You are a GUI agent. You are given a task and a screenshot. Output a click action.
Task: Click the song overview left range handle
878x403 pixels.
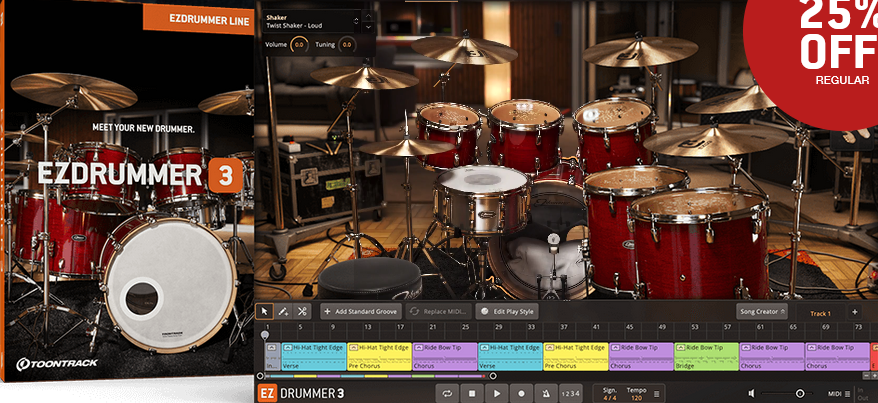point(259,376)
